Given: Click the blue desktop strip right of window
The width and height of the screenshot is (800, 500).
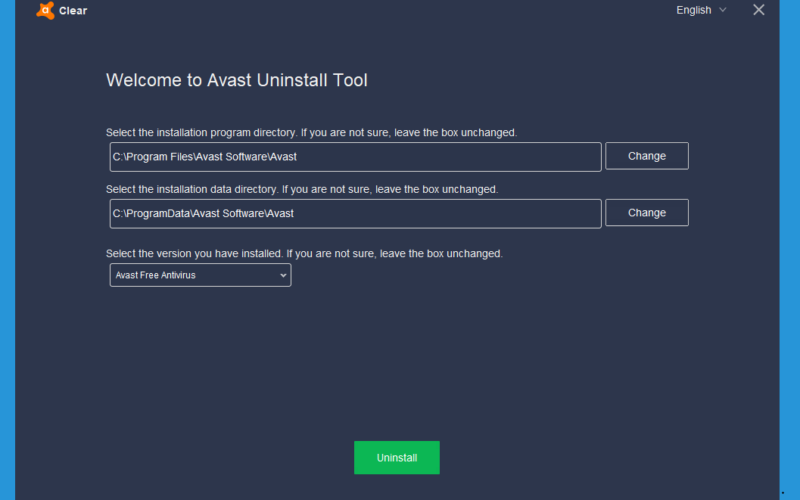Looking at the screenshot, I should (789, 250).
